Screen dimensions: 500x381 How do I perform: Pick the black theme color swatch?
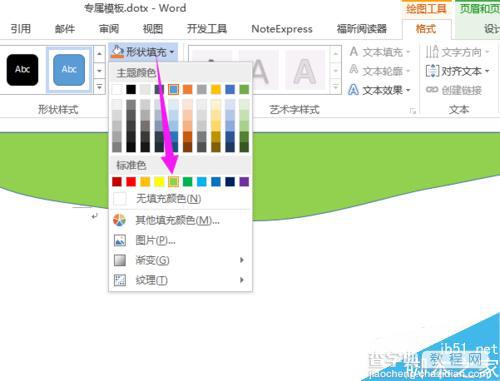131,89
